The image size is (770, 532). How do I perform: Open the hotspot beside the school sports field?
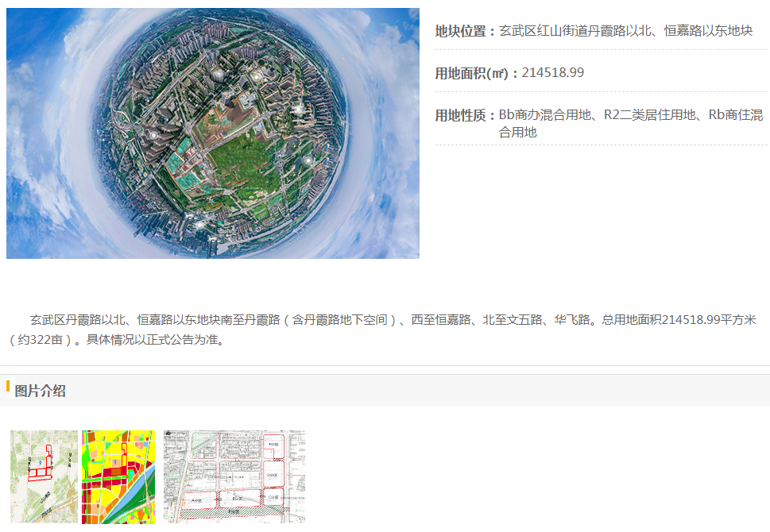click(257, 77)
